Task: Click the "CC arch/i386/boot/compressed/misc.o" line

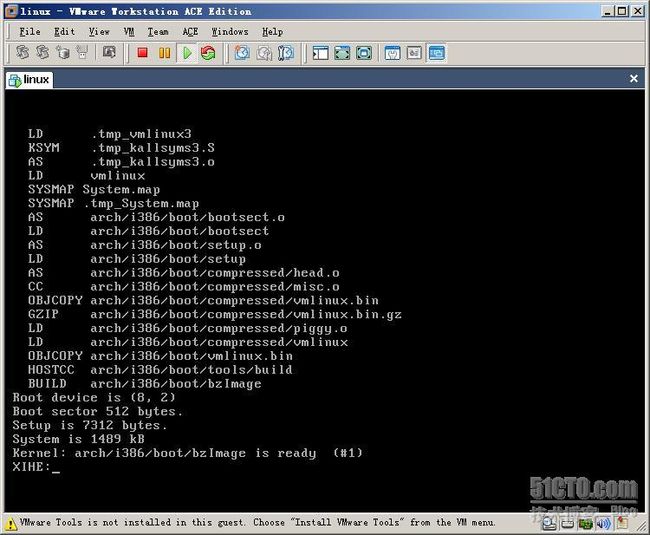Action: pyautogui.click(x=184, y=287)
